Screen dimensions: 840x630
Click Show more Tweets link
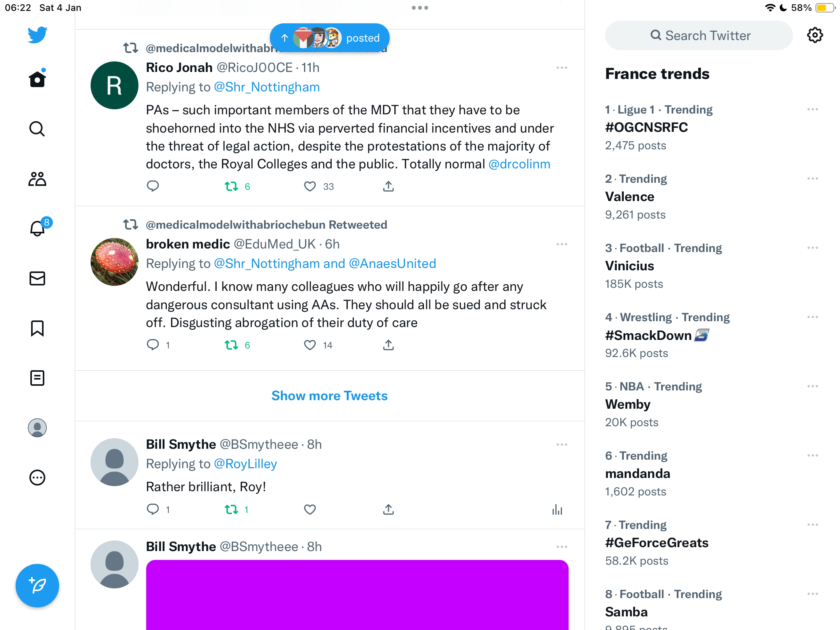coord(329,395)
